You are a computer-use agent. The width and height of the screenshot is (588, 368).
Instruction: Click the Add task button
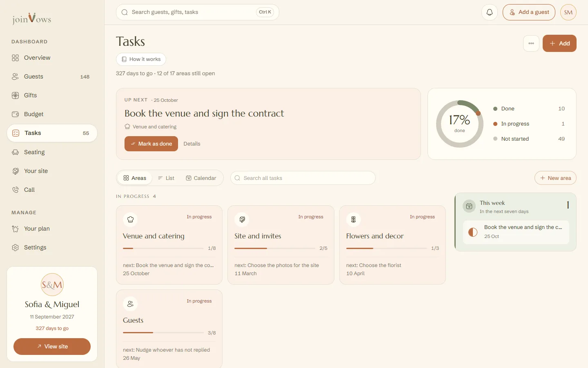click(x=559, y=43)
